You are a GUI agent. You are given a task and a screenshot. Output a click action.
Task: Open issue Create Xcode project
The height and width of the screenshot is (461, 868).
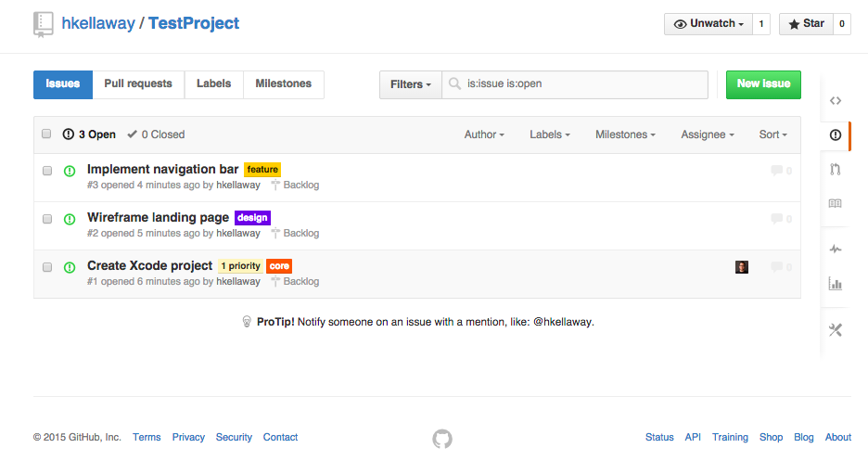tap(149, 265)
